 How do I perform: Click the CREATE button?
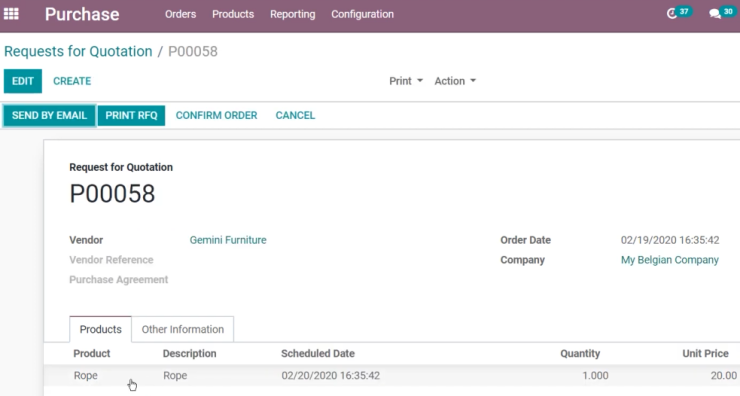(x=72, y=81)
